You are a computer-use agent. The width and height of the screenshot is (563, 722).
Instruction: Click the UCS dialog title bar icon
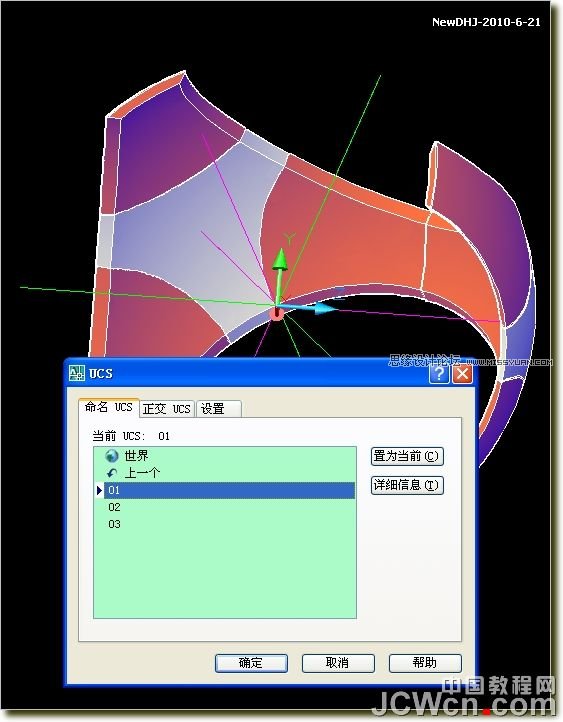(77, 373)
